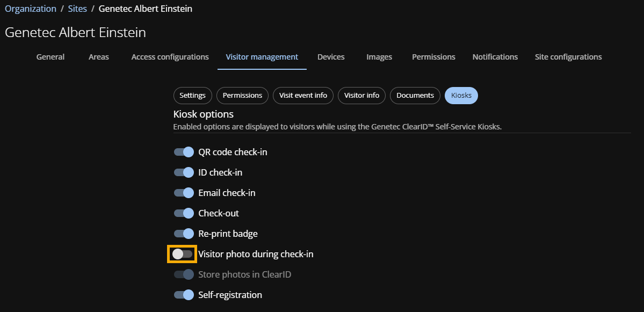Viewport: 644px width, 312px height.
Task: Select the Visit event info pill
Action: tap(303, 96)
